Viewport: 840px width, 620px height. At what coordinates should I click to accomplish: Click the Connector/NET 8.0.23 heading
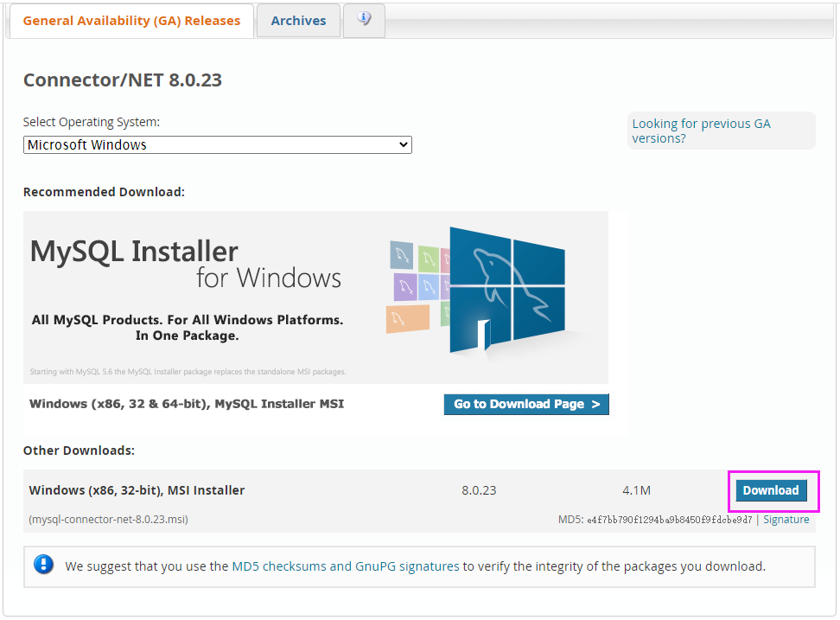(x=122, y=80)
